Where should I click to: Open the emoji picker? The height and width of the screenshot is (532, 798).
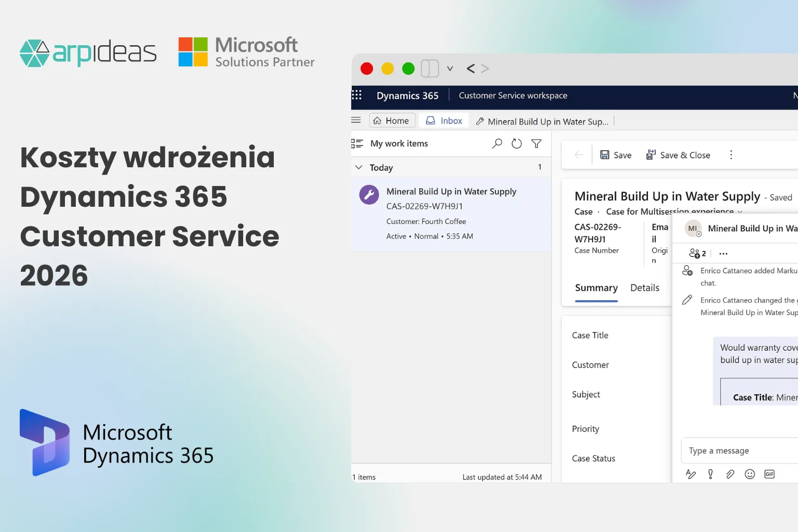(x=750, y=474)
